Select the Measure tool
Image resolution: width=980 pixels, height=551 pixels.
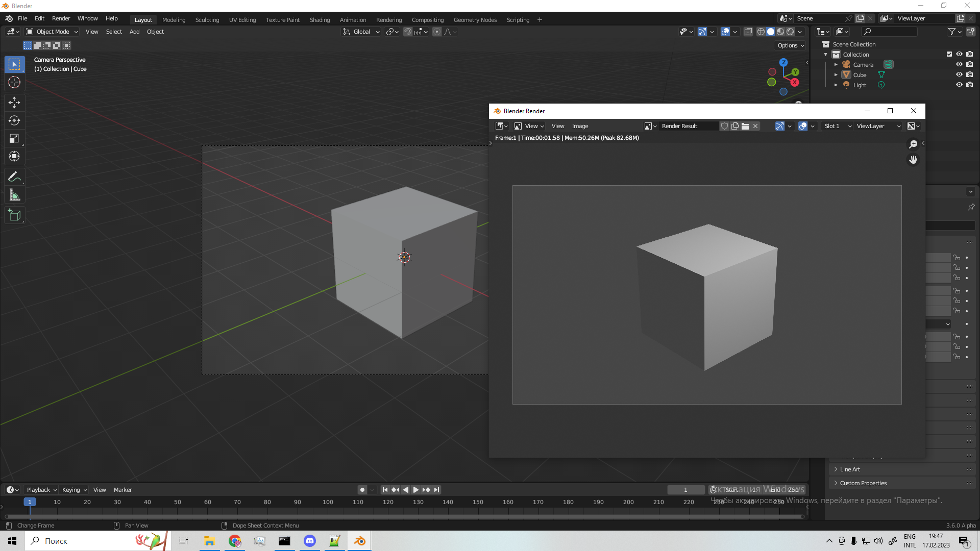coord(14,195)
